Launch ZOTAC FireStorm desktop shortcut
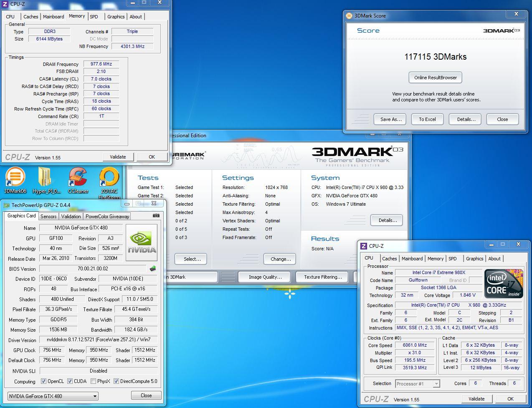The image size is (532, 408). point(109,184)
